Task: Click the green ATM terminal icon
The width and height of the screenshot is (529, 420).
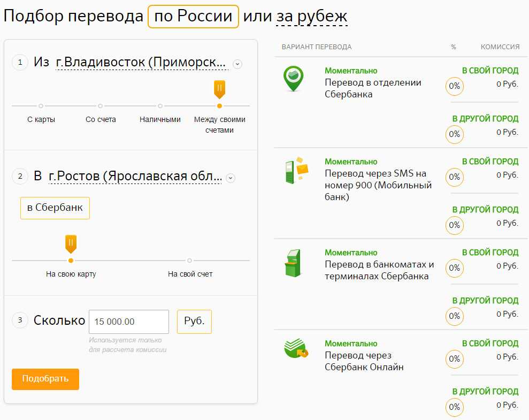Action: tap(292, 263)
